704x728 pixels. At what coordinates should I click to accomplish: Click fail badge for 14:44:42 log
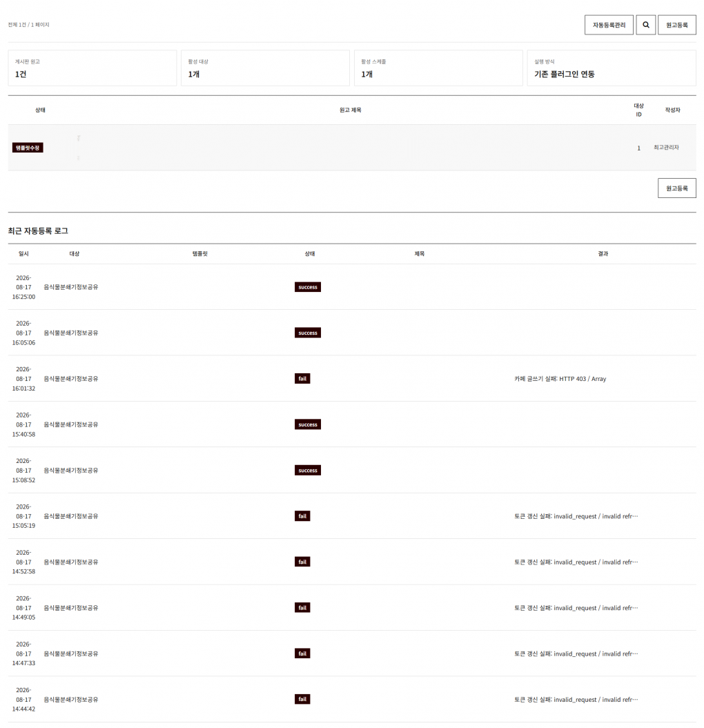302,699
